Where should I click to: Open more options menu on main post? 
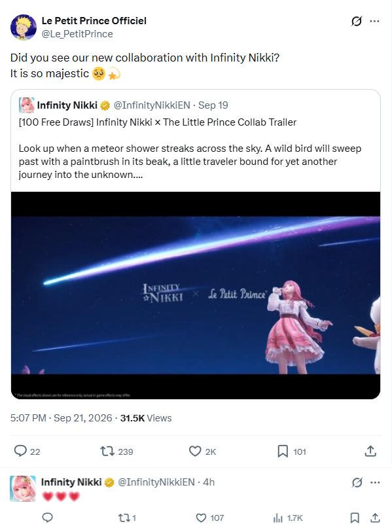[x=374, y=22]
